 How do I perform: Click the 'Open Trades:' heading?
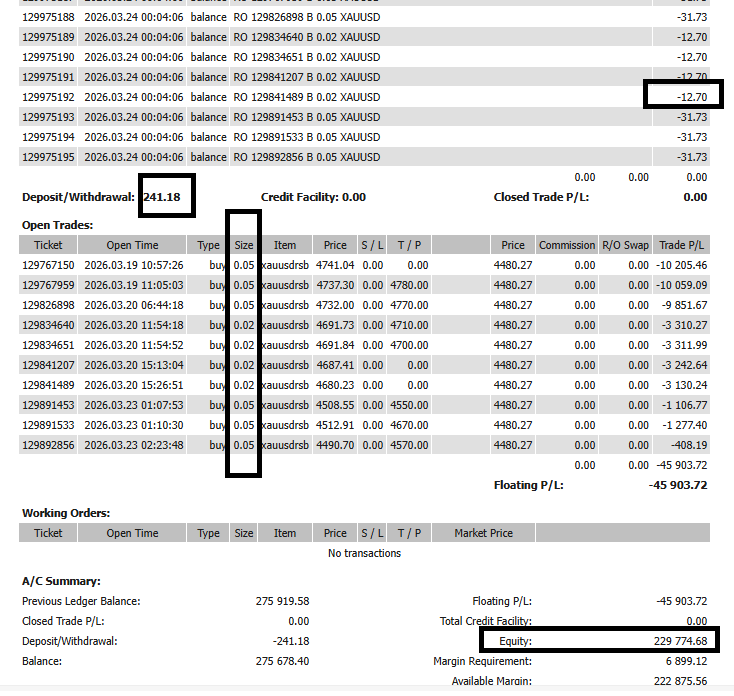click(x=58, y=225)
